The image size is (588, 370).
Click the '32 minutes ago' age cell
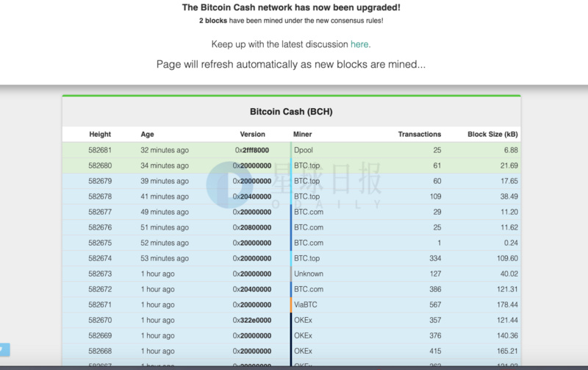(165, 150)
